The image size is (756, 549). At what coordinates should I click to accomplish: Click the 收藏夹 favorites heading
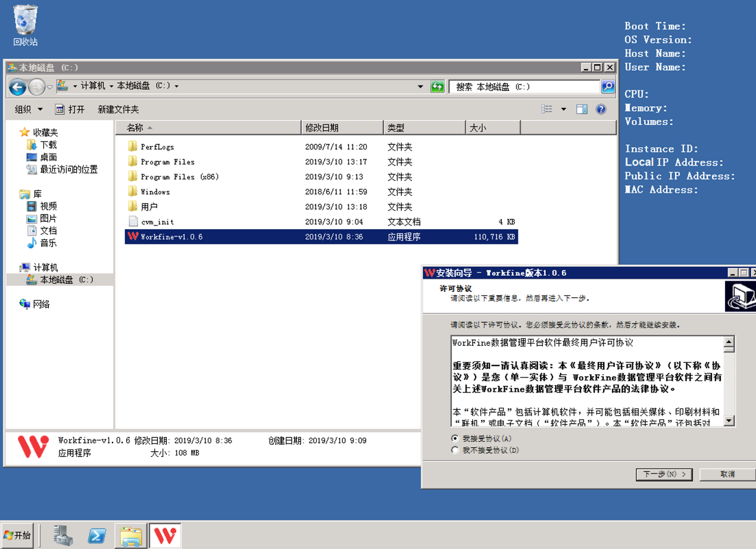pyautogui.click(x=39, y=132)
